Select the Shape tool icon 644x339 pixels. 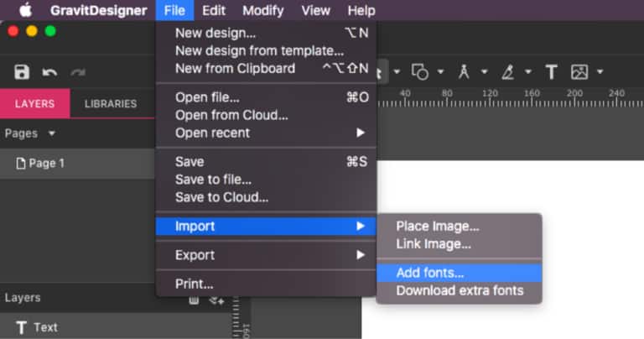pos(420,72)
